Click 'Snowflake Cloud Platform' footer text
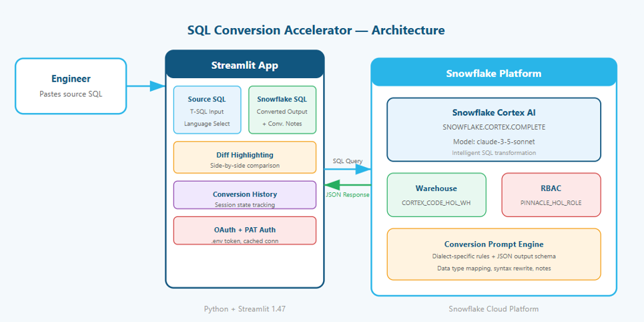Viewport: 644px width, 322px height. coord(494,309)
